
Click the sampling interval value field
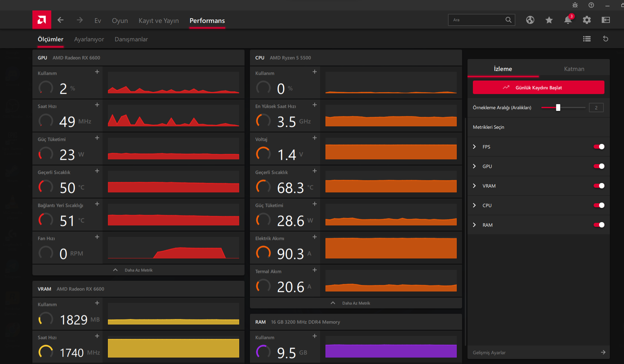pyautogui.click(x=596, y=108)
